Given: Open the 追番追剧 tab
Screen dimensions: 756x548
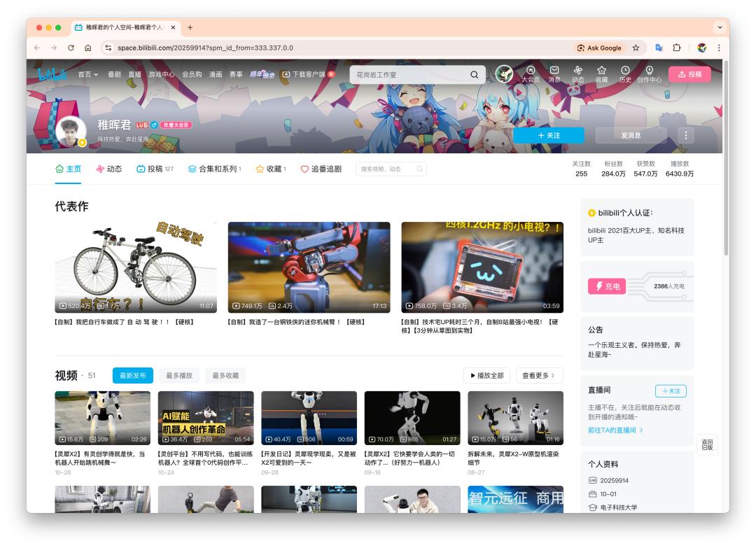Looking at the screenshot, I should coord(321,169).
